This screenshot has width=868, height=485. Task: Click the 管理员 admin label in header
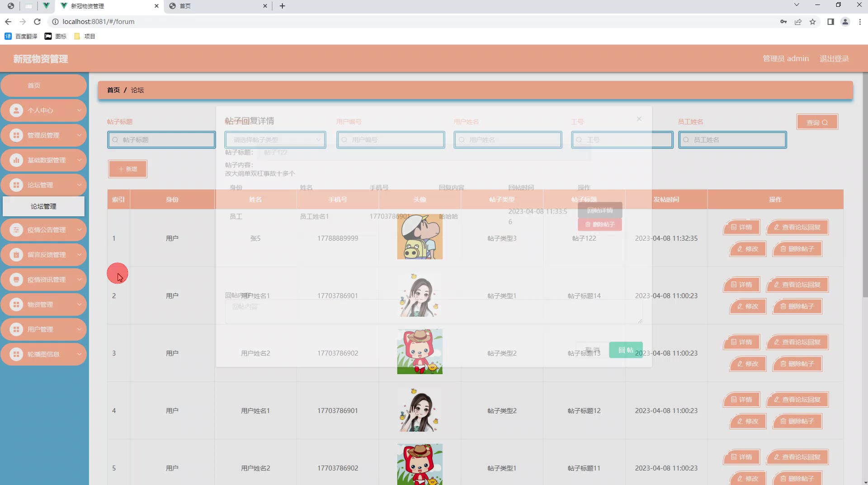786,58
